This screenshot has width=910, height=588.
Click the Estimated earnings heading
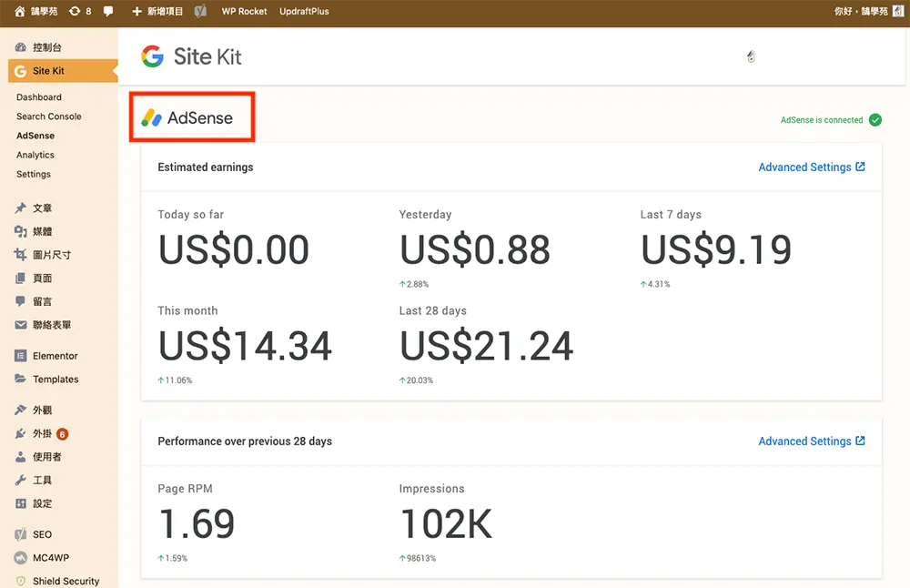(206, 167)
